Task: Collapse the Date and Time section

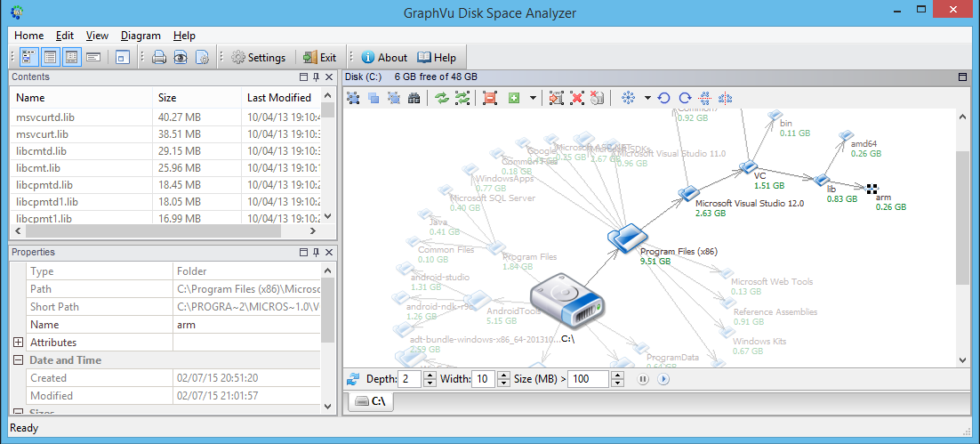Action: [18, 360]
